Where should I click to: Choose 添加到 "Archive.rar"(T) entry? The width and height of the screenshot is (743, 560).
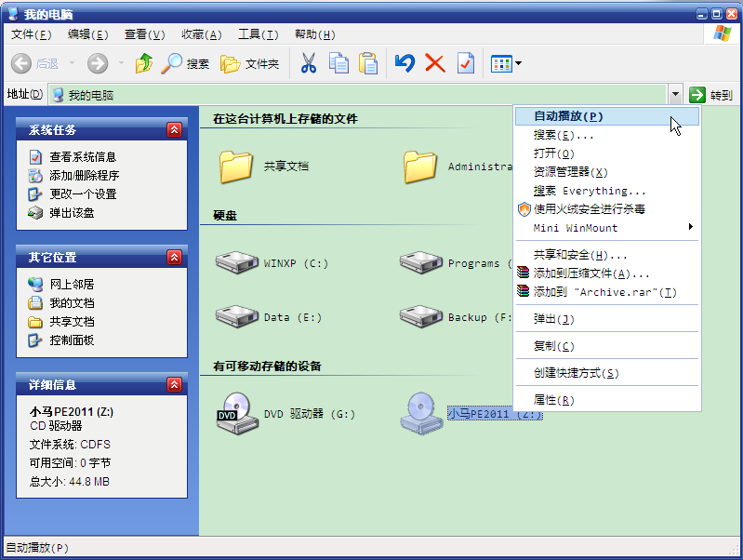coord(607,292)
